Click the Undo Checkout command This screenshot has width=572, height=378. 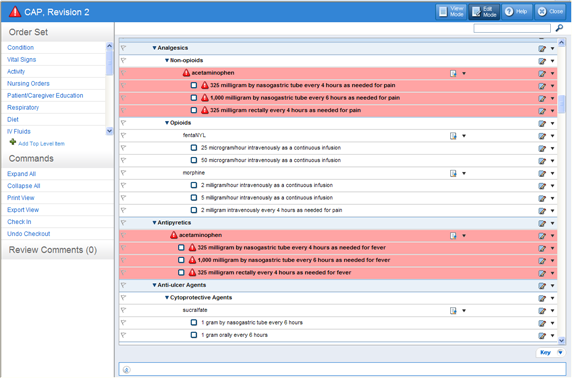click(28, 234)
